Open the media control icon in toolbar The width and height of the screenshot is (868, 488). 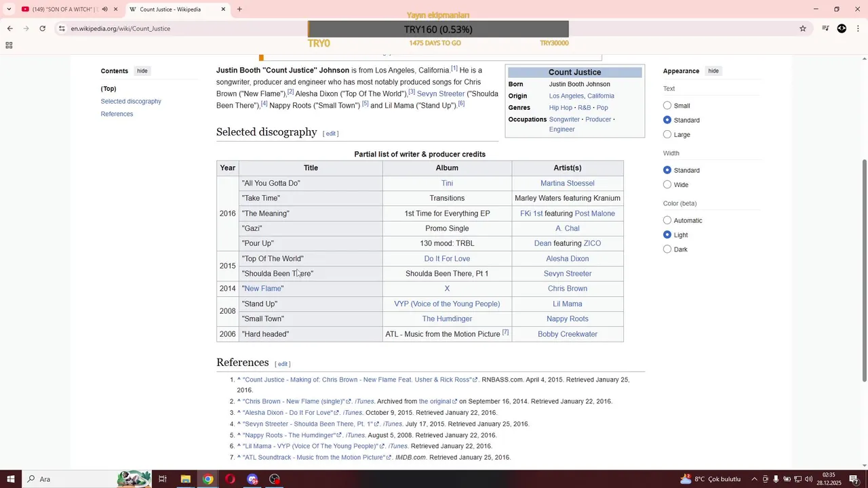pyautogui.click(x=825, y=28)
